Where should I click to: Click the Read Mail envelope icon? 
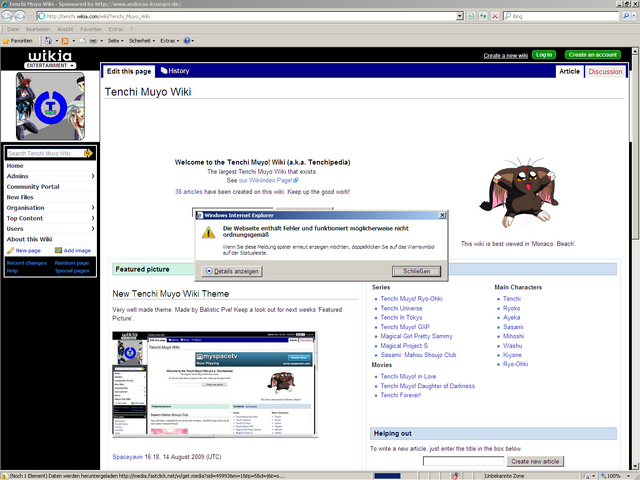click(83, 41)
